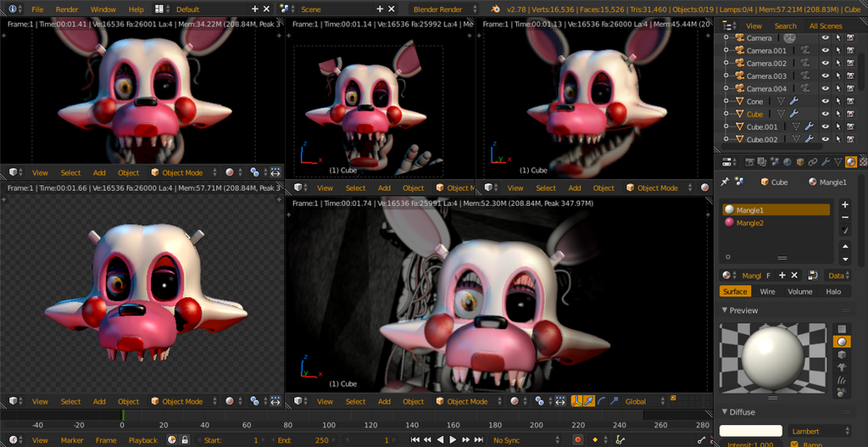Image resolution: width=868 pixels, height=447 pixels.
Task: Select Mangle2 material slot
Action: 776,223
